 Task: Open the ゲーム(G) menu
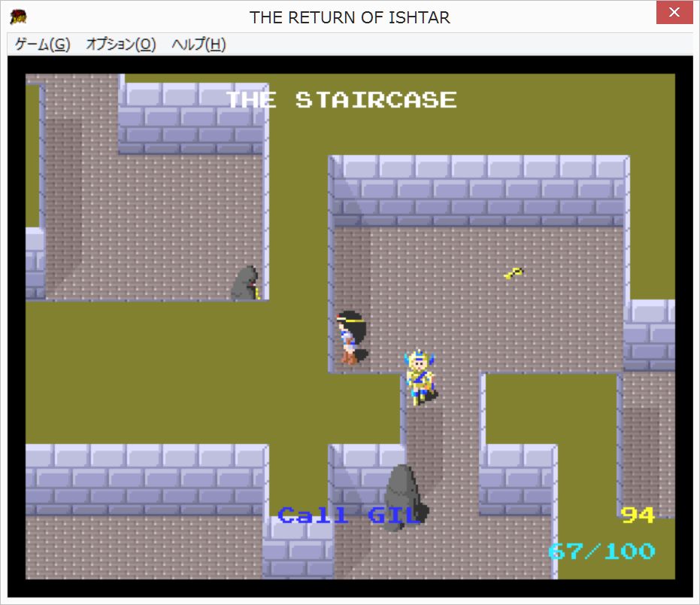[x=42, y=44]
